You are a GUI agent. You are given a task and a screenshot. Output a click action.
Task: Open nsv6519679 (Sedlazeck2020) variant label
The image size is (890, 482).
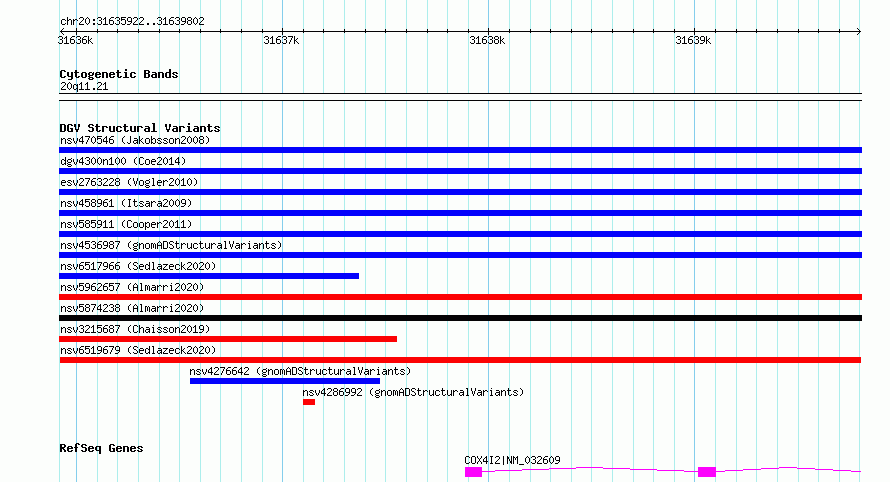138,350
